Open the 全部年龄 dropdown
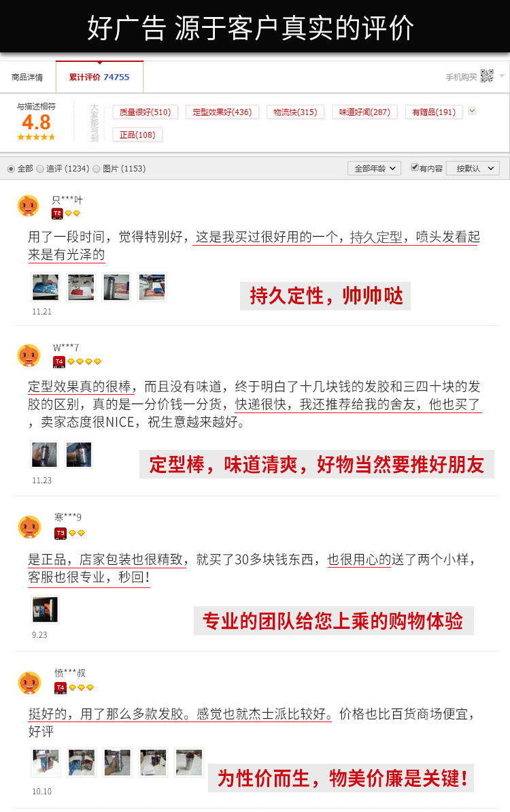The height and width of the screenshot is (812, 510). 375,168
